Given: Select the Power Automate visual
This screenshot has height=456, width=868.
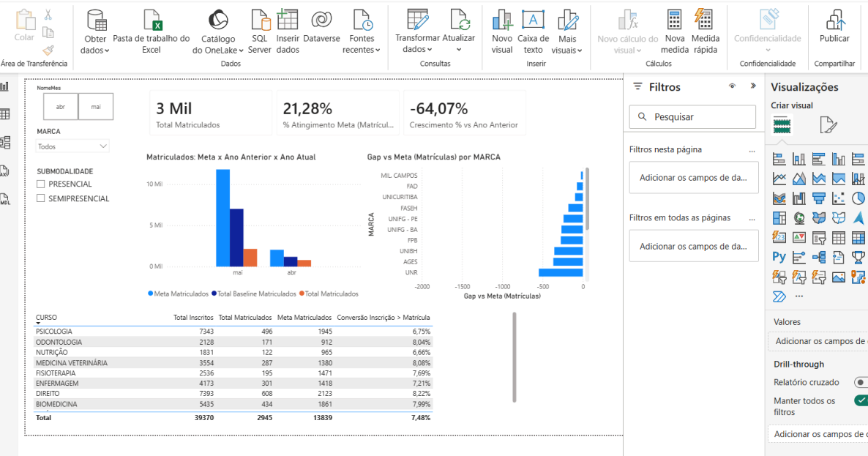Looking at the screenshot, I should pyautogui.click(x=779, y=296).
